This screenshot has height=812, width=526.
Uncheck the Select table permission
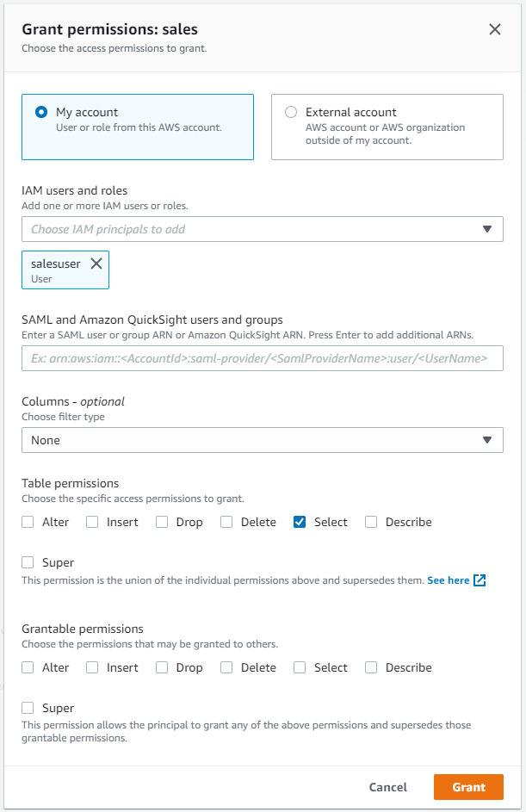click(x=300, y=522)
